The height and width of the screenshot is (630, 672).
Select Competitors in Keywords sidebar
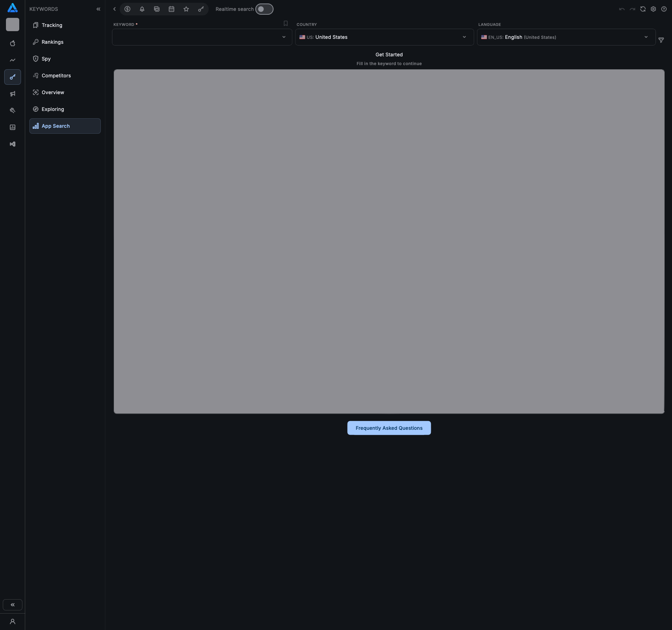[x=56, y=76]
